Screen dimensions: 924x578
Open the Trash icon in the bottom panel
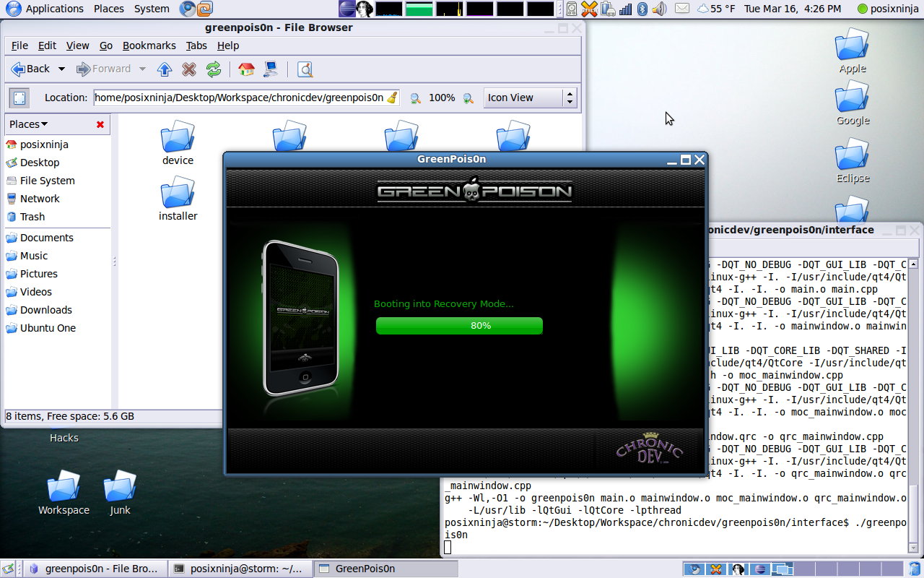(913, 569)
